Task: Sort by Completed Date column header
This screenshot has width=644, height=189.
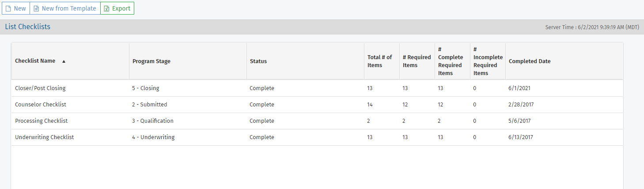Action: 530,61
